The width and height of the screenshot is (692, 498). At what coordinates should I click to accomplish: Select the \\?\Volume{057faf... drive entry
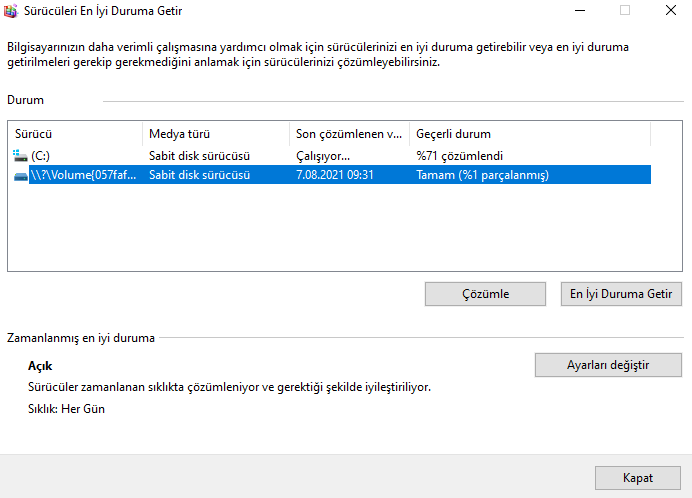tap(83, 176)
